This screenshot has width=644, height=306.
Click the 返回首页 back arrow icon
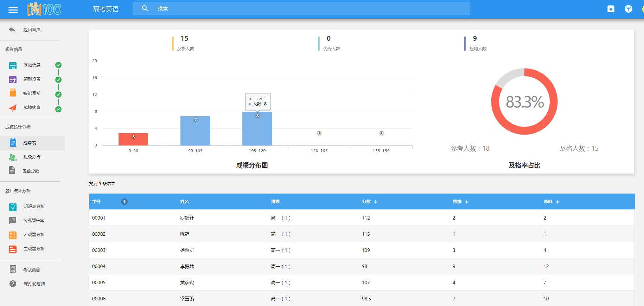coord(12,30)
